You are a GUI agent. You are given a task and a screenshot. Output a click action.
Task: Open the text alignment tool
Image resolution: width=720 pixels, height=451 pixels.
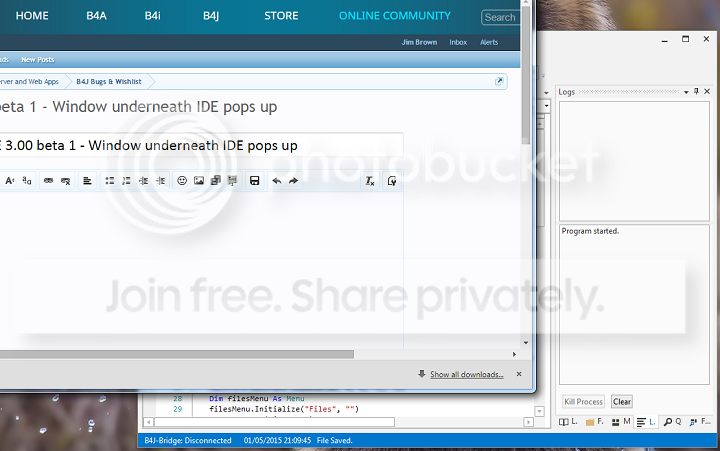click(87, 181)
